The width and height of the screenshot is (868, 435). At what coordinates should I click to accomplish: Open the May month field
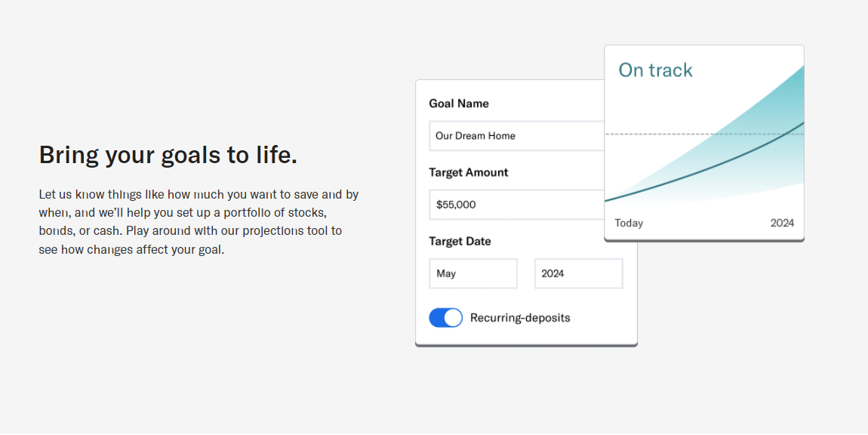click(x=473, y=273)
